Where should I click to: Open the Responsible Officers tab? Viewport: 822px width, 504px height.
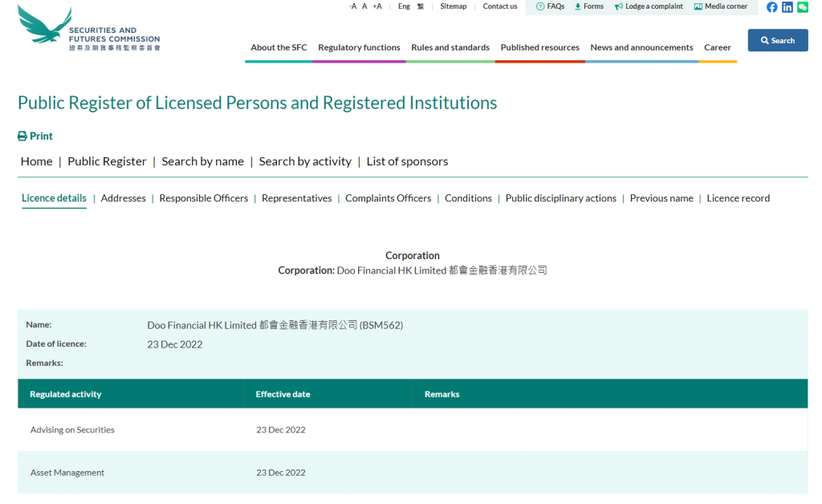203,198
